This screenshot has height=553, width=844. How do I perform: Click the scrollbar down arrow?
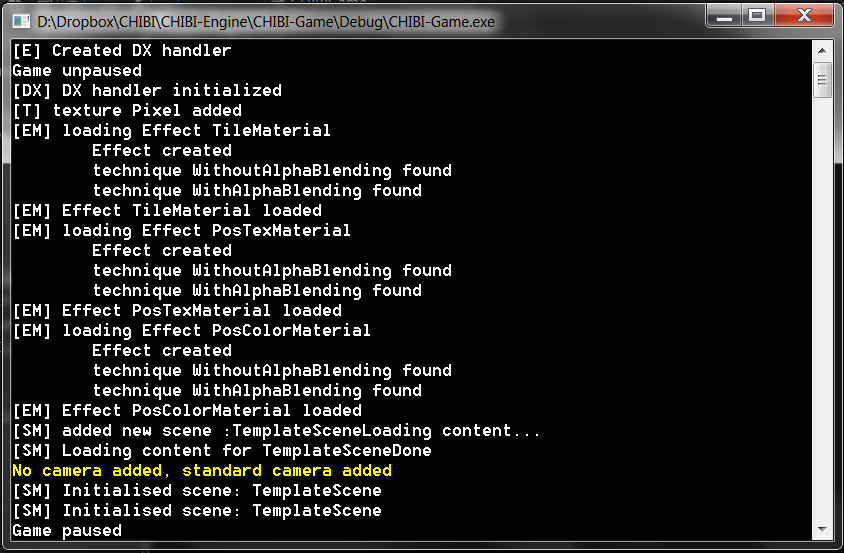point(822,530)
